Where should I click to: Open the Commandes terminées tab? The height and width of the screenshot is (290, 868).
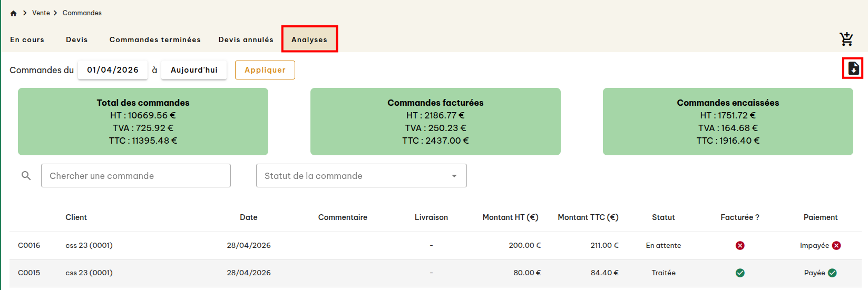pyautogui.click(x=155, y=39)
